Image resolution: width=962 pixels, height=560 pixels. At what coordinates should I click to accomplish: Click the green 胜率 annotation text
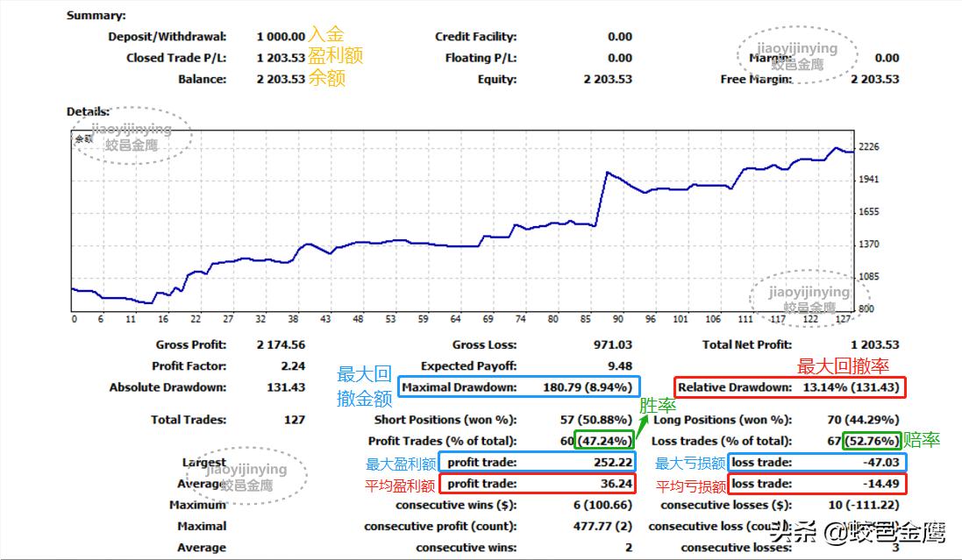click(657, 406)
